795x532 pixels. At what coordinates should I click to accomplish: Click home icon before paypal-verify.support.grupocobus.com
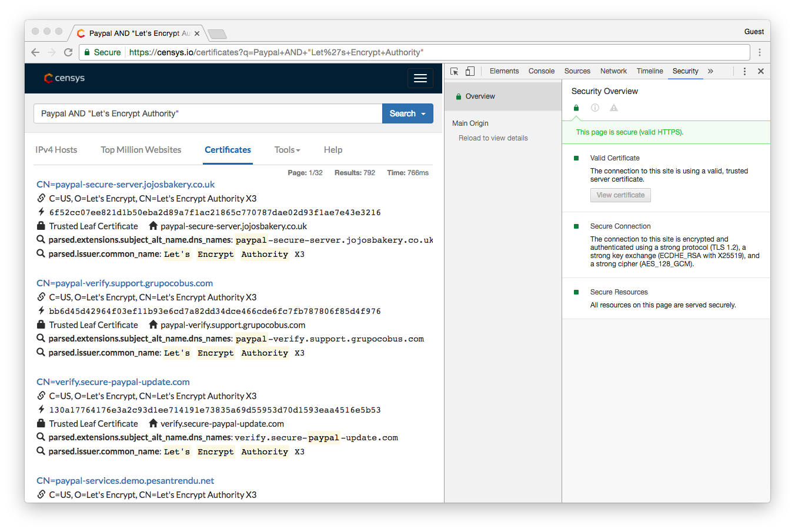pyautogui.click(x=153, y=324)
